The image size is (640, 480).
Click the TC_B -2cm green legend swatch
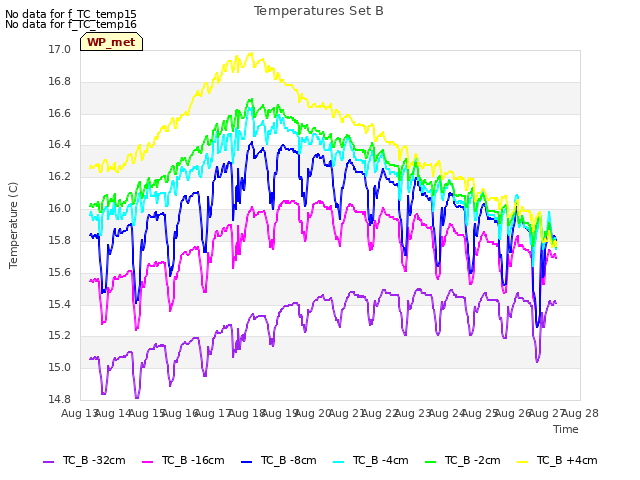point(431,462)
